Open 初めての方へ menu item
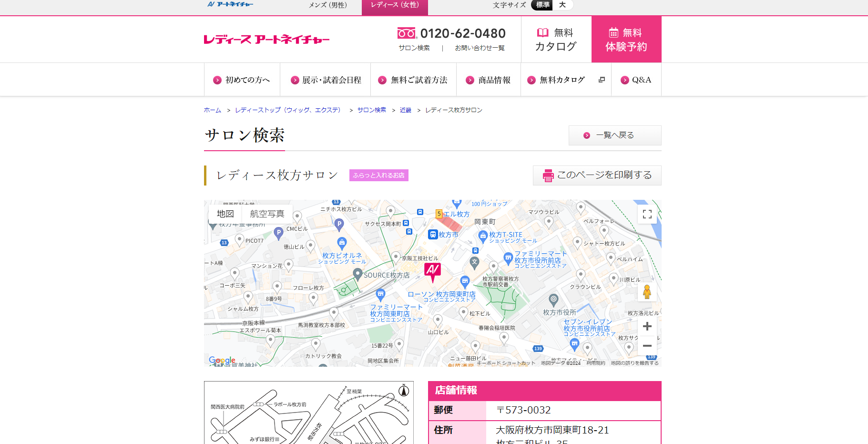The image size is (868, 444). (242, 80)
